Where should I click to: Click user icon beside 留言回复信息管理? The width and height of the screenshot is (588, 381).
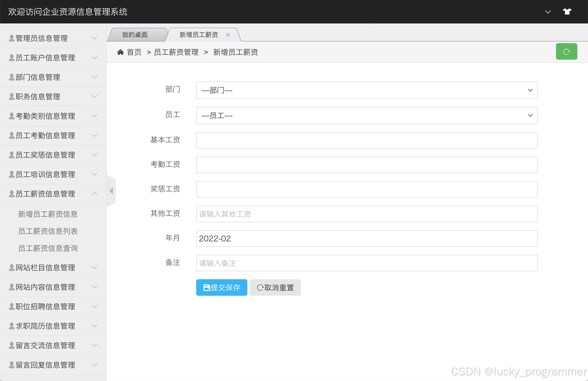click(x=12, y=365)
